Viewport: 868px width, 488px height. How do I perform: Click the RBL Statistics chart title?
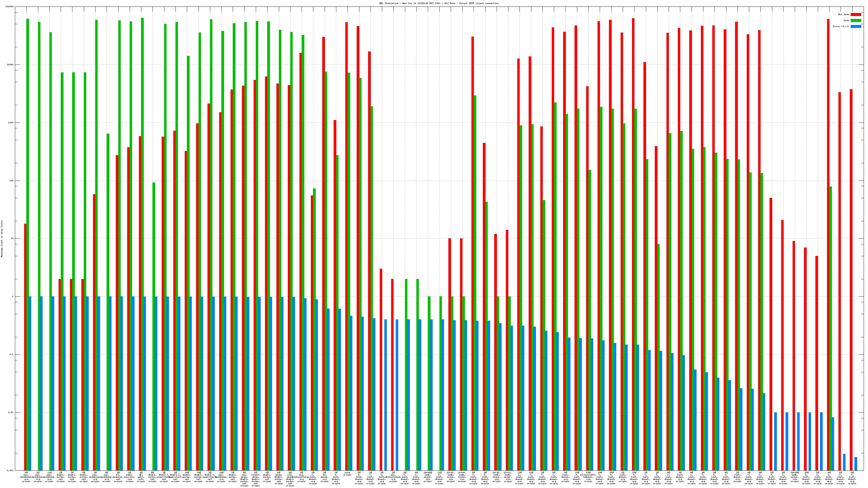tap(439, 3)
